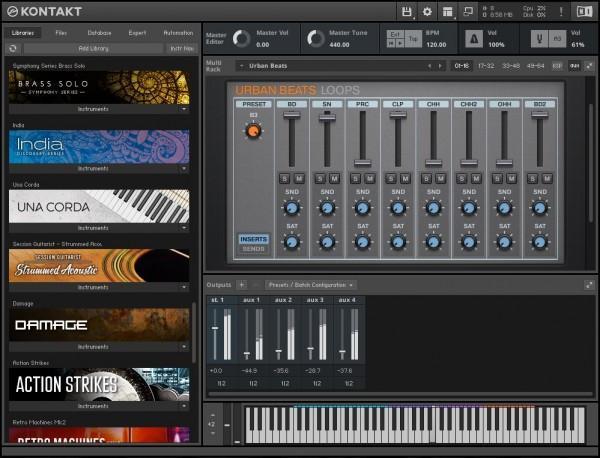Click the multi rack resize icon

(589, 66)
